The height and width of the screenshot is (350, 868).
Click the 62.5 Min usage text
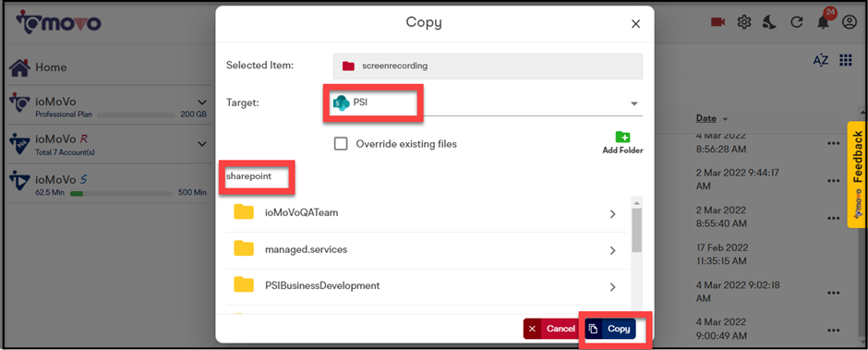tap(49, 193)
